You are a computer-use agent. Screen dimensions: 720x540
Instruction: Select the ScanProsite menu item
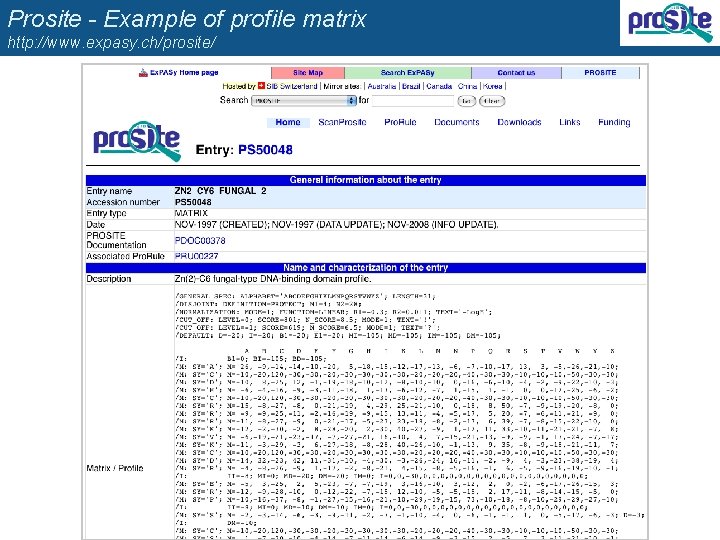(x=342, y=122)
